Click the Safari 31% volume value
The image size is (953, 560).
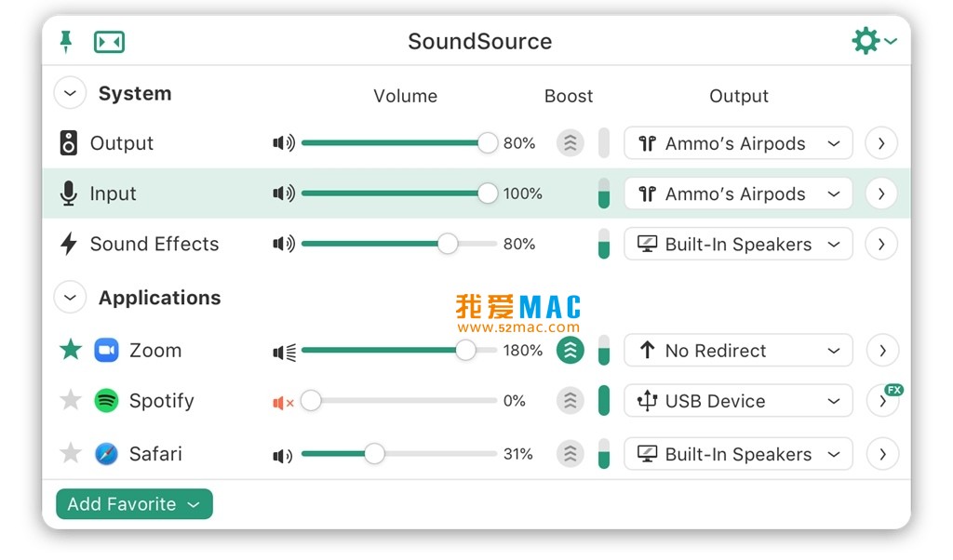(x=517, y=454)
